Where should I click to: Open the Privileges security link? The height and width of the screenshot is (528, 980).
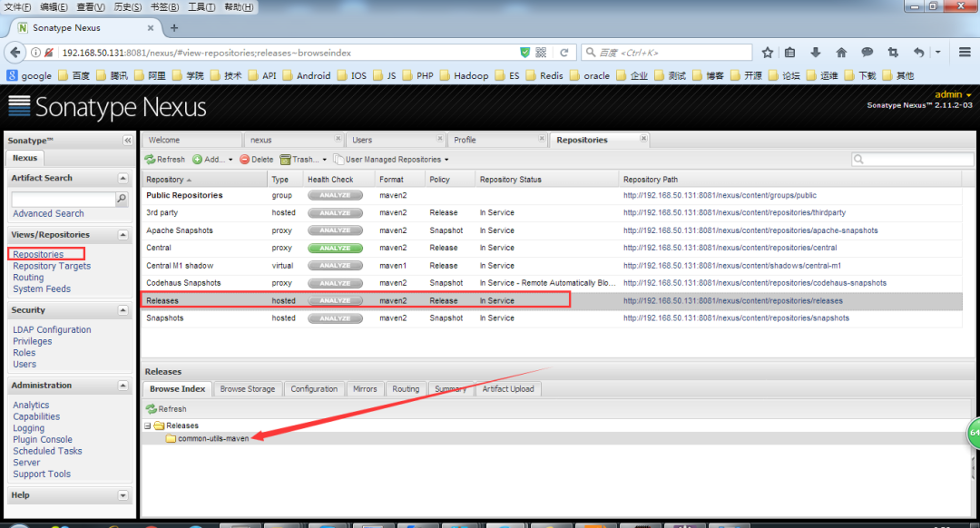point(32,341)
